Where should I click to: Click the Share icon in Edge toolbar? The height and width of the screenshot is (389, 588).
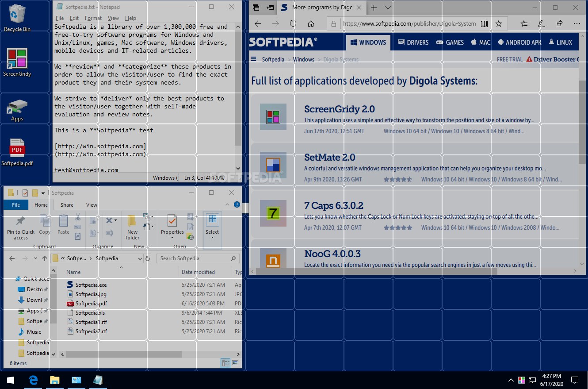point(559,24)
